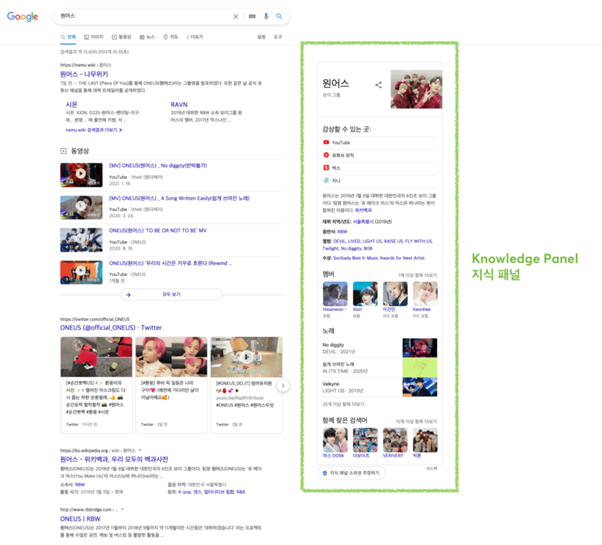Show more members link in panel

pos(417,275)
